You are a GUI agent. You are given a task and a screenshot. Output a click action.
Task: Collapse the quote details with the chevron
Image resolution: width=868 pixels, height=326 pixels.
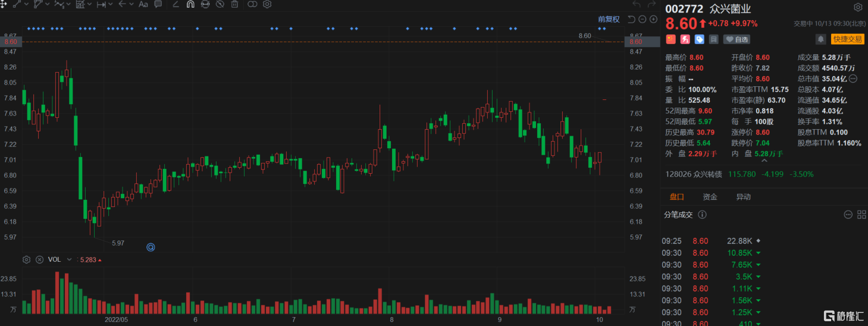coord(764,161)
